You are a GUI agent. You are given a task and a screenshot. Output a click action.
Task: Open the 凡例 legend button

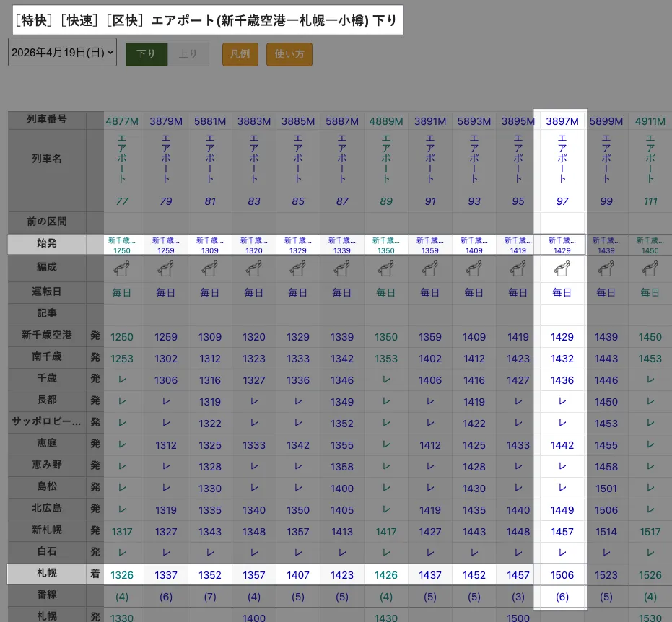click(x=240, y=55)
